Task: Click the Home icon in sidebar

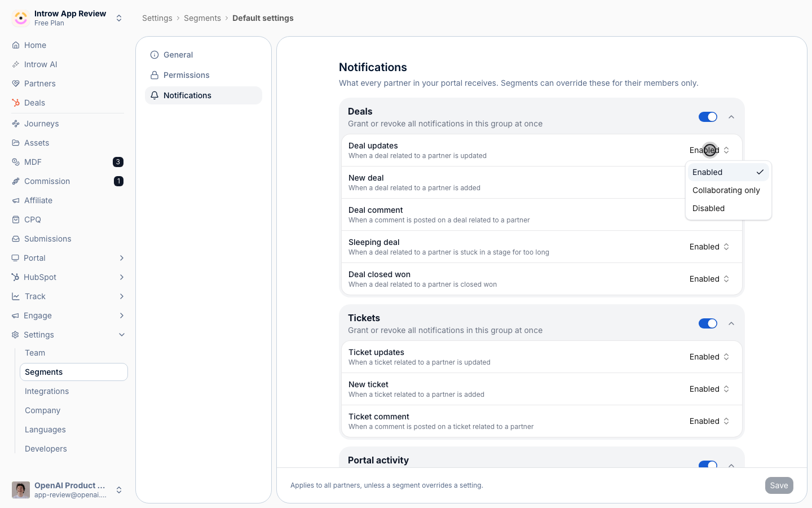Action: pos(16,45)
